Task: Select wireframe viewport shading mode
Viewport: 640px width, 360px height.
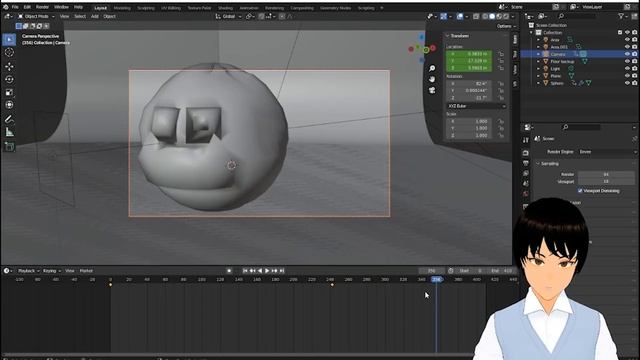Action: (485, 16)
